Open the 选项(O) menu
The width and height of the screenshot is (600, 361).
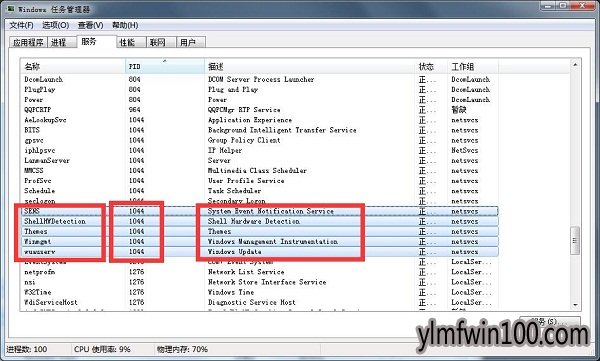coord(55,25)
